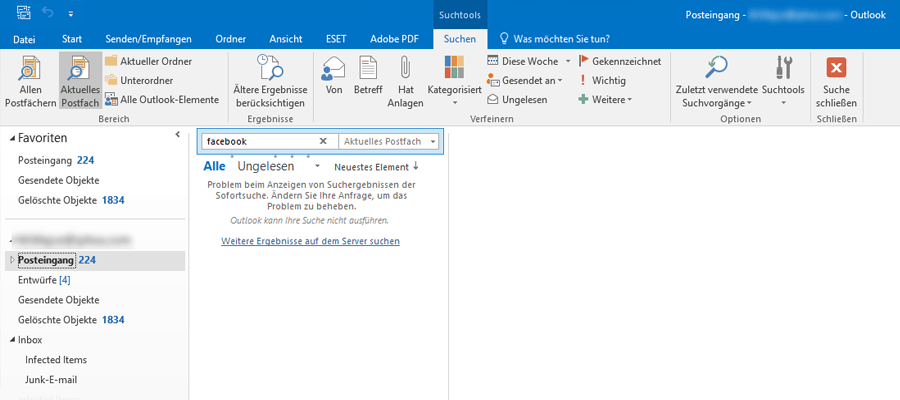Include Unterordner in search
This screenshot has width=900, height=400.
pos(139,80)
